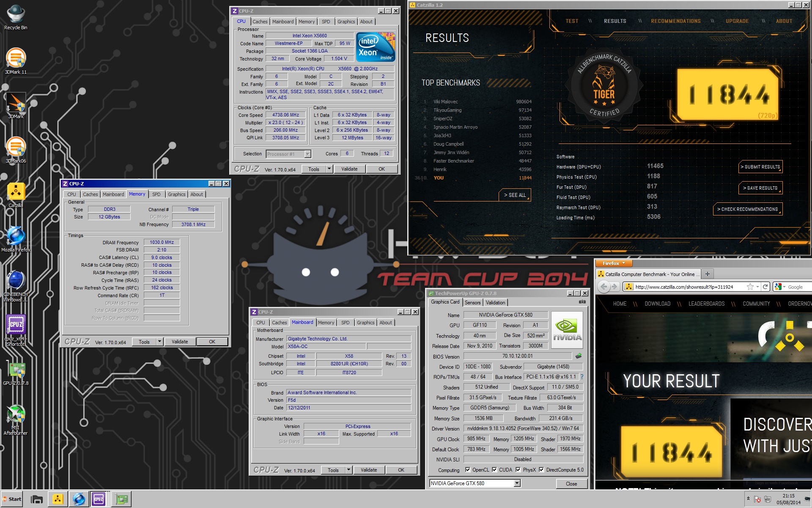The width and height of the screenshot is (812, 508).
Task: Click the GPU-Z screenshot camera icon
Action: pos(582,302)
